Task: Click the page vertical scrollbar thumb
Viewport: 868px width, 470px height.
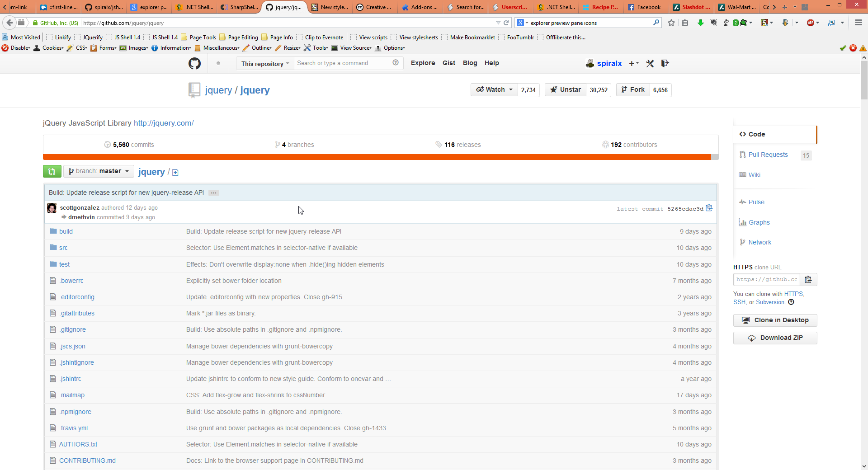Action: coord(864,80)
